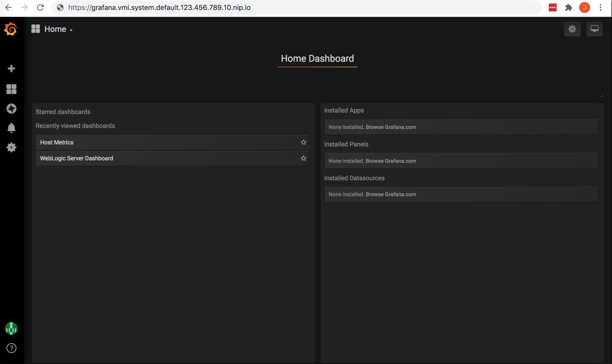Open the Host Metrics dashboard
Screen dimensions: 612x364
coord(57,142)
